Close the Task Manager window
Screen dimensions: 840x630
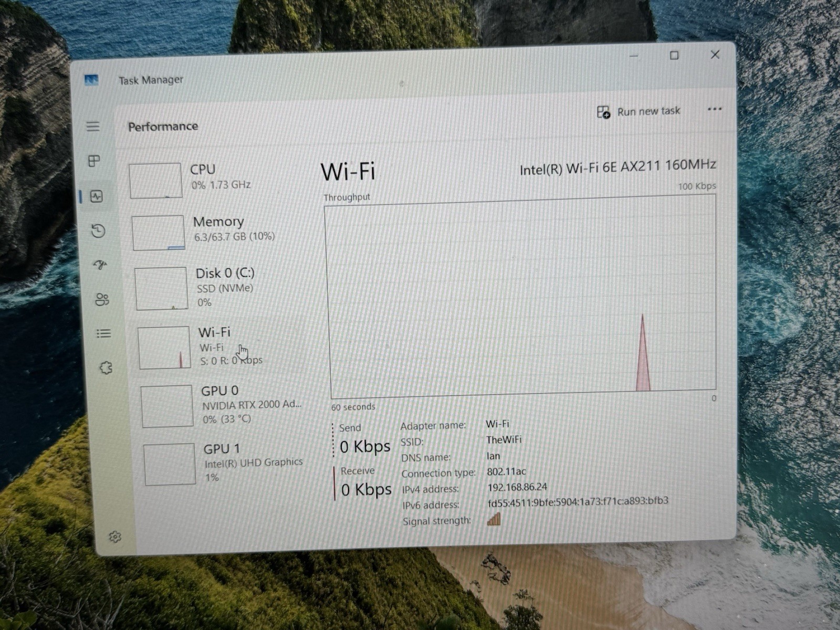point(715,55)
